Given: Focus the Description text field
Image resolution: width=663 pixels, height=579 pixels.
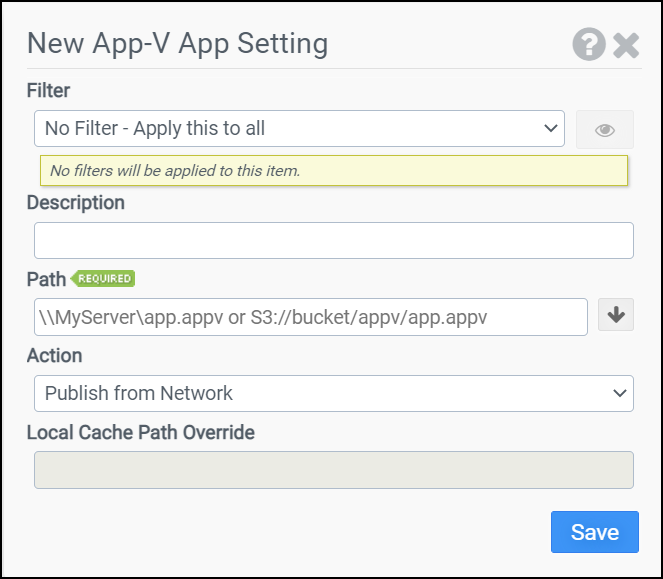Looking at the screenshot, I should click(x=333, y=240).
